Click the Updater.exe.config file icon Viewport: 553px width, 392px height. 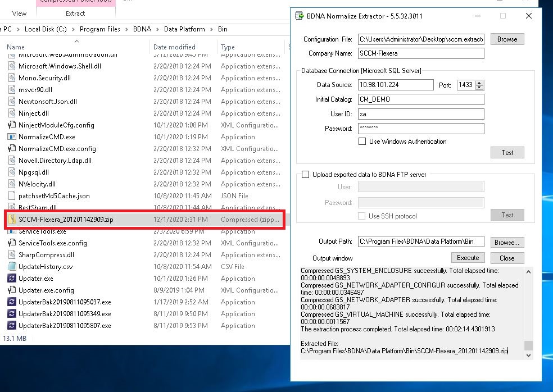click(12, 290)
